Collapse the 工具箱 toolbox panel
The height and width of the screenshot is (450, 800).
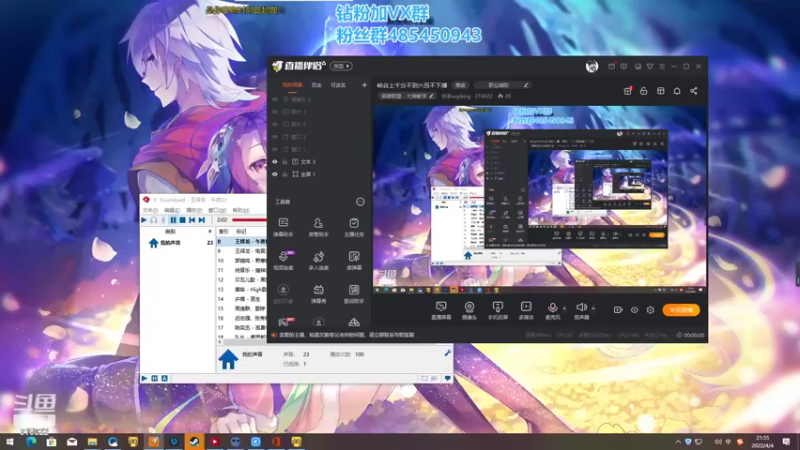pyautogui.click(x=360, y=202)
